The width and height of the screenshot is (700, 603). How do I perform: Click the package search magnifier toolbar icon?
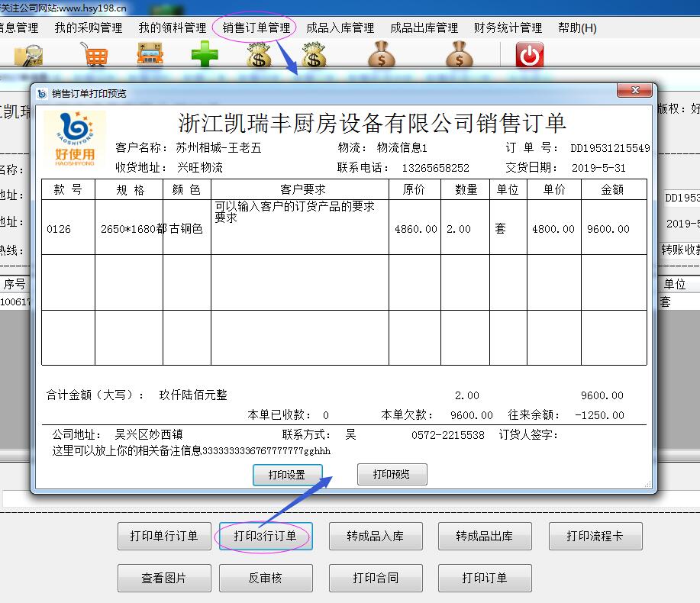(x=28, y=56)
